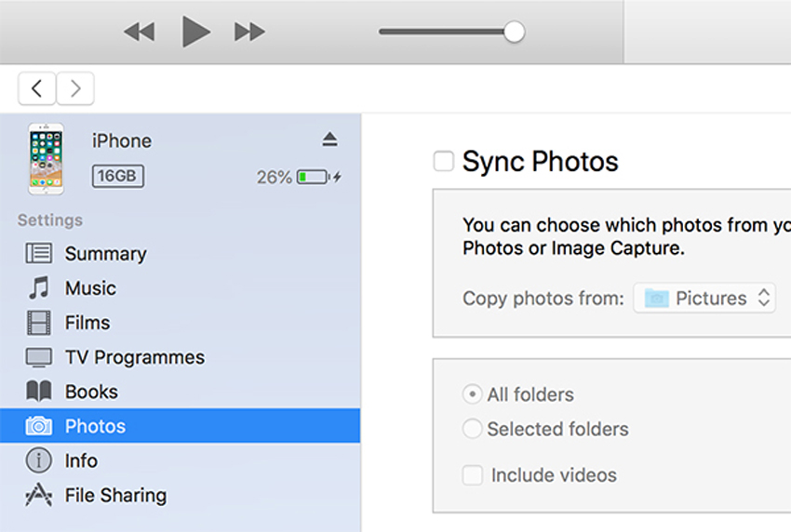Click the rewind playback button
Screen dimensions: 791x532
point(139,33)
